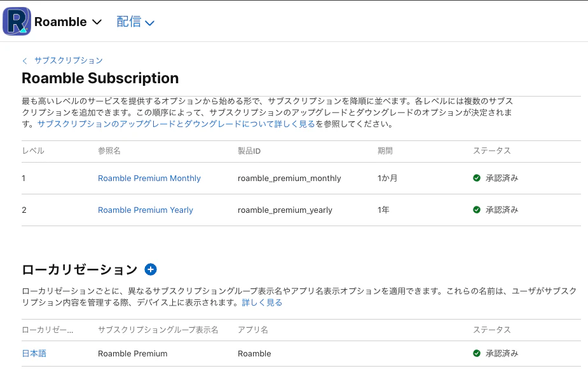The width and height of the screenshot is (588, 385).
Task: Click the 承認済み status in Monthly row
Action: pos(502,178)
